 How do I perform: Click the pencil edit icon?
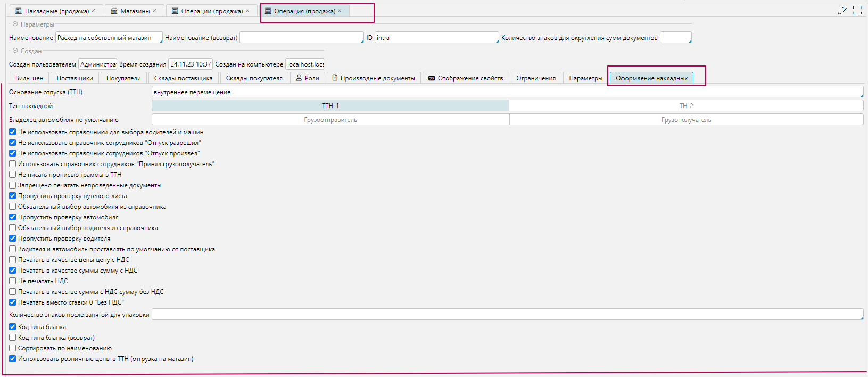[x=842, y=10]
